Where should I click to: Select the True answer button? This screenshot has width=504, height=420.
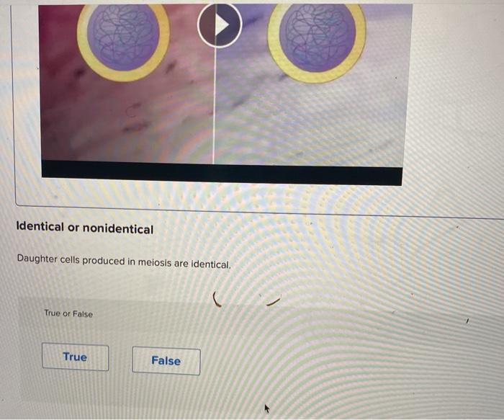click(x=75, y=357)
